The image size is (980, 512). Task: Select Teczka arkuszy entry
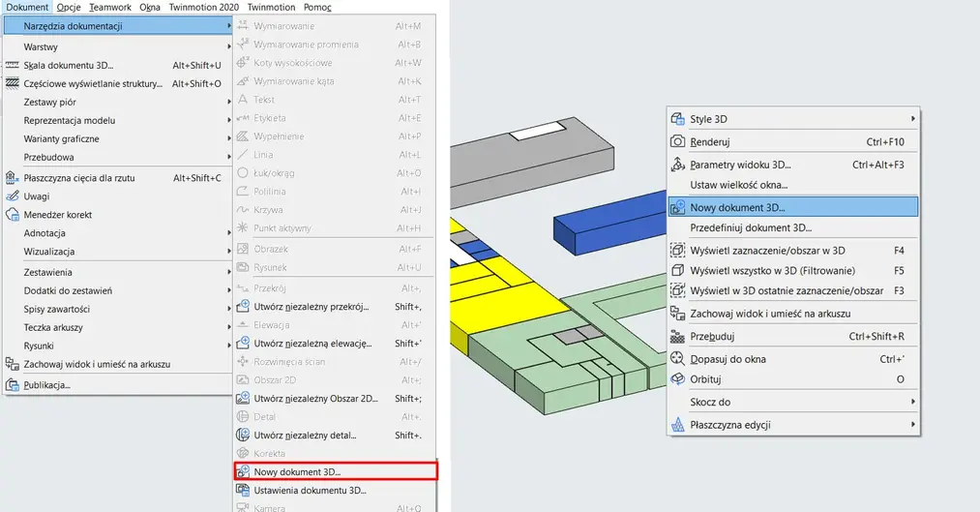coord(118,327)
